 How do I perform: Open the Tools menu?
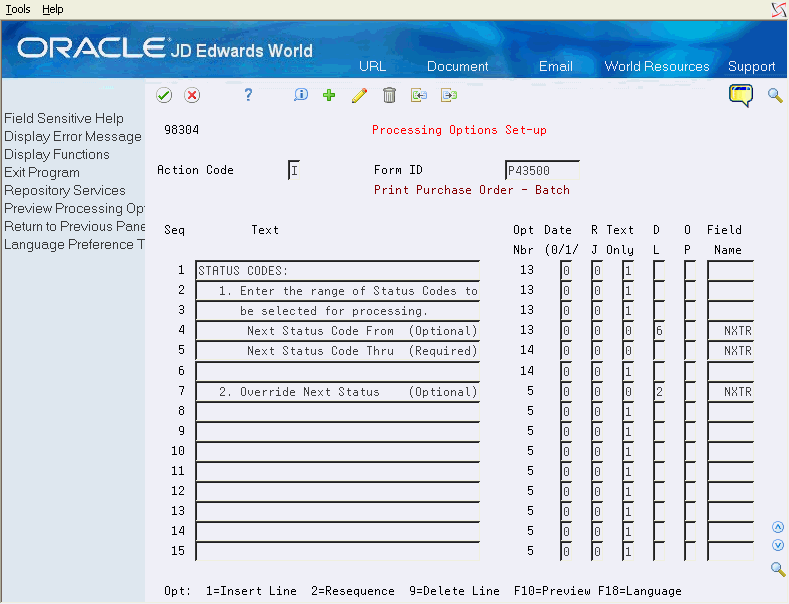click(x=18, y=9)
